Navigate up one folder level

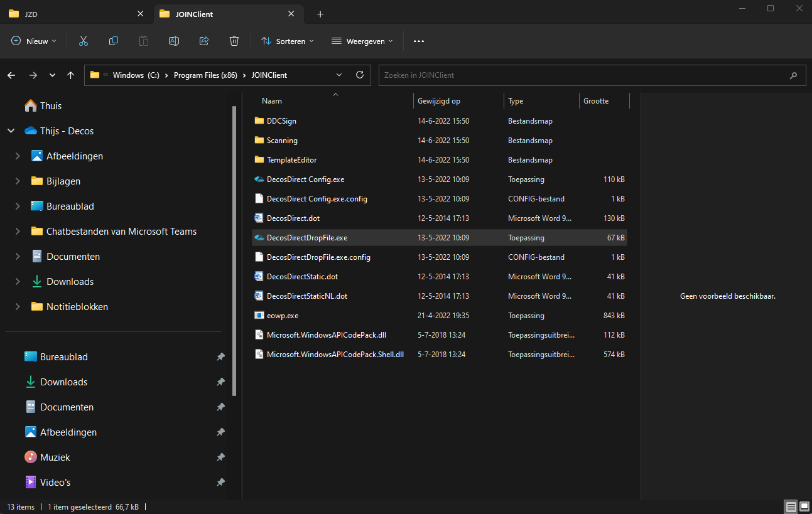[x=70, y=75]
